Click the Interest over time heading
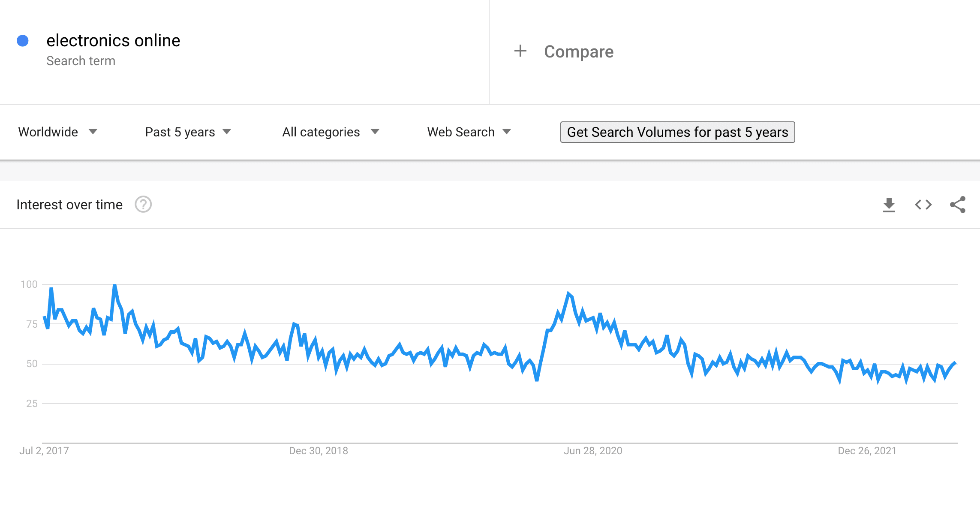Image resolution: width=980 pixels, height=513 pixels. click(69, 205)
